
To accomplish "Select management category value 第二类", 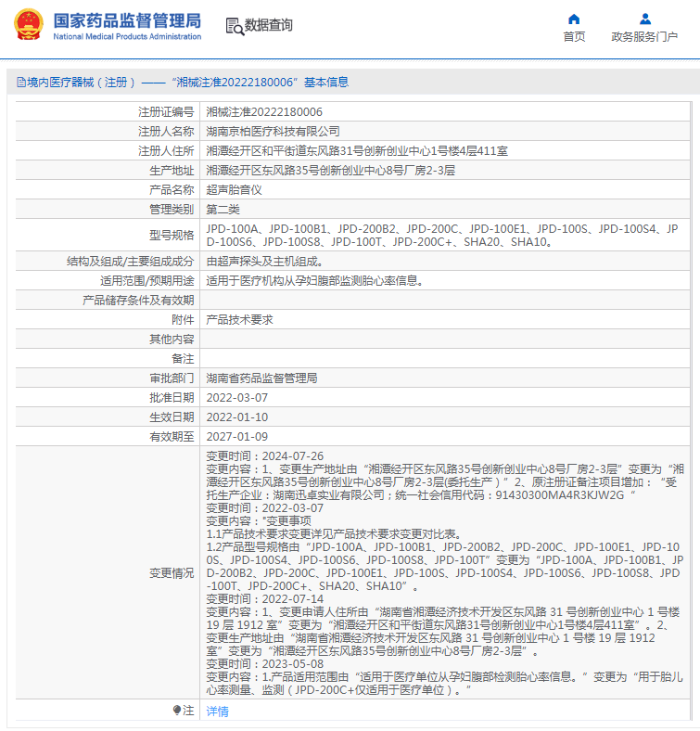I will [223, 210].
